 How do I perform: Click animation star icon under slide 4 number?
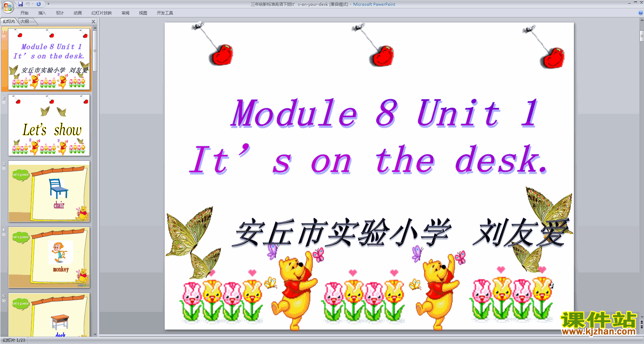click(4, 235)
